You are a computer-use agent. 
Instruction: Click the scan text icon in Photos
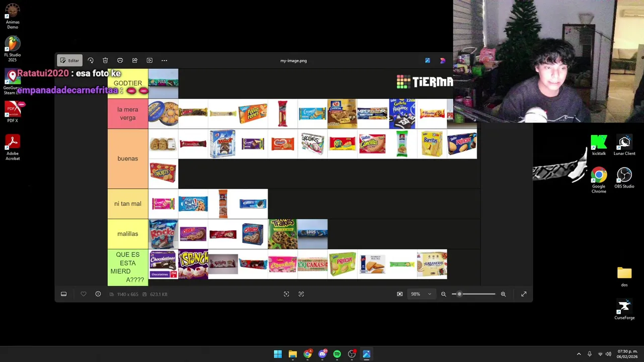(x=301, y=294)
